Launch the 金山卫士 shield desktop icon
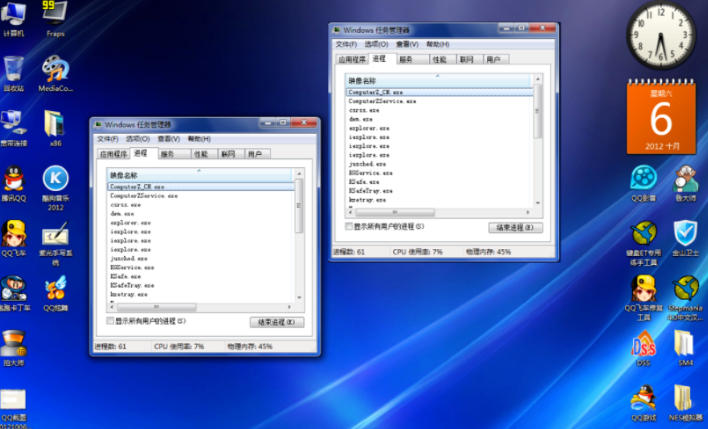 [685, 234]
